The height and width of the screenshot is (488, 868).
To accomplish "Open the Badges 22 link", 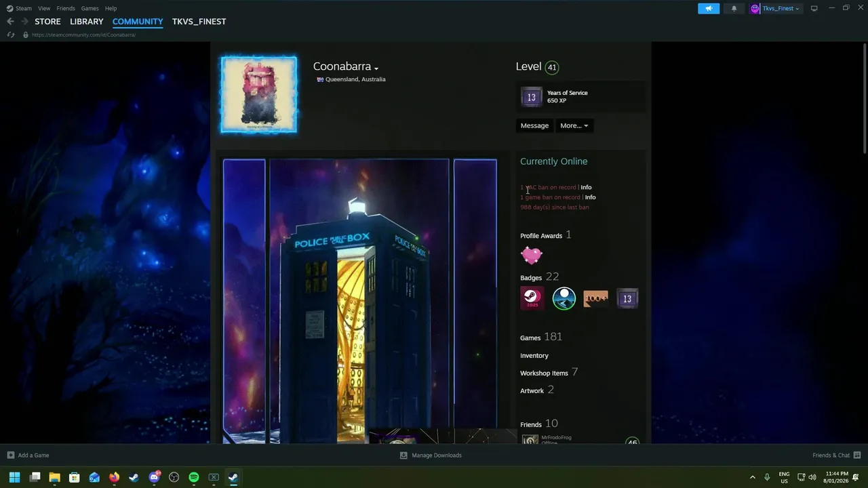I will (x=539, y=277).
